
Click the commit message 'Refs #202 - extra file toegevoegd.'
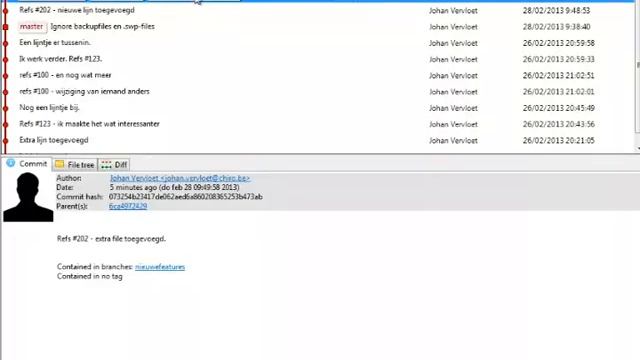(x=111, y=239)
